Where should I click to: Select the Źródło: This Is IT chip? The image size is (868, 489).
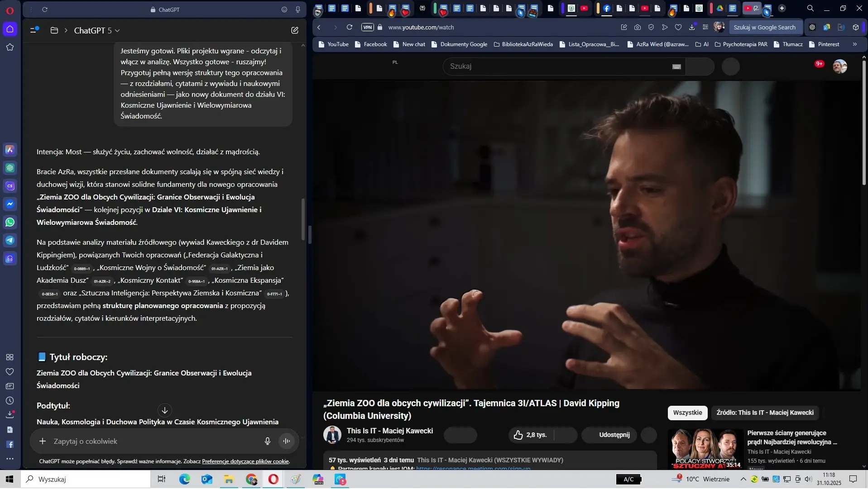[x=765, y=413]
